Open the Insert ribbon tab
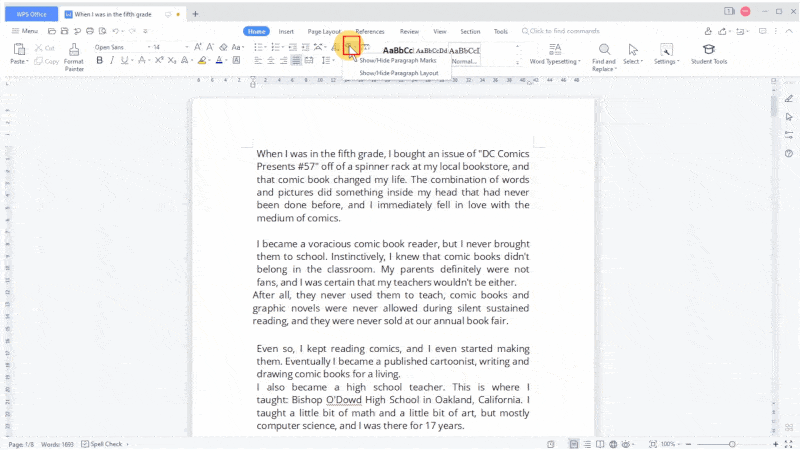Viewport: 800px width, 450px height. click(286, 32)
